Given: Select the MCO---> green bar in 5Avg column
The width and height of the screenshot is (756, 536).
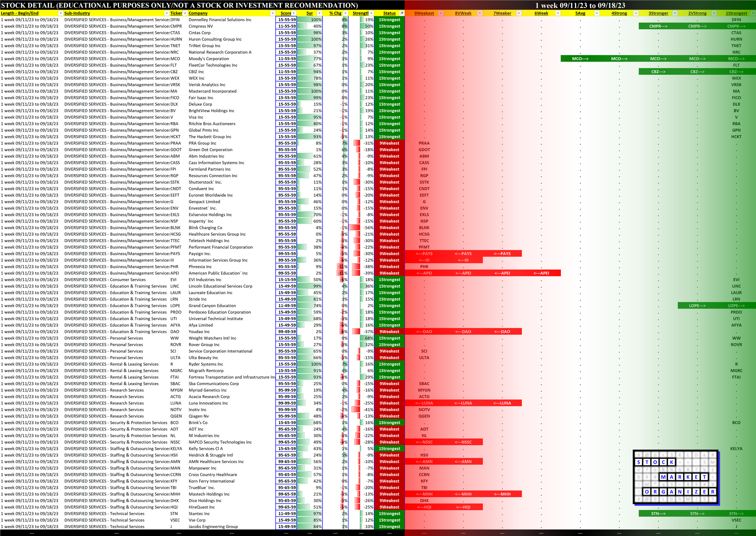Looking at the screenshot, I should coord(580,59).
